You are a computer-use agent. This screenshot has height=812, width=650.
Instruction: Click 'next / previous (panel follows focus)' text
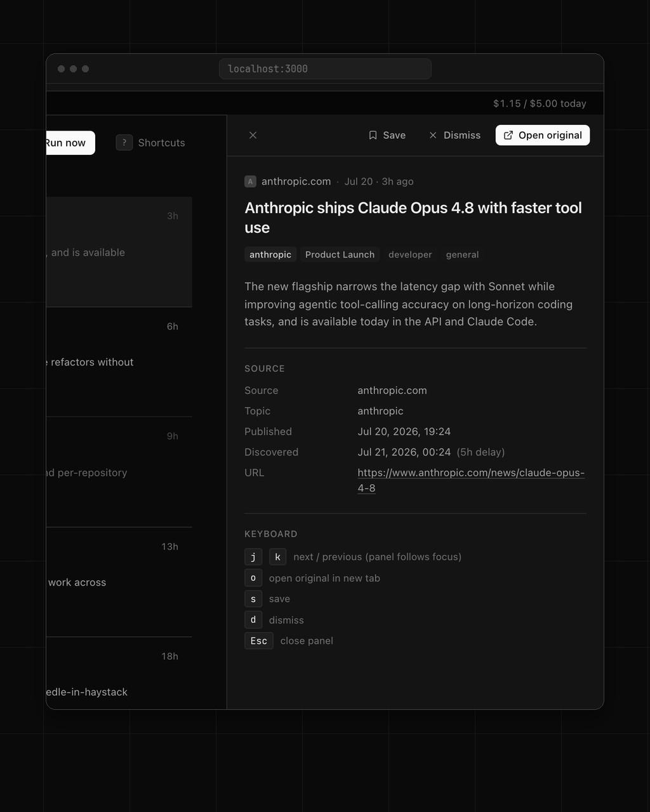(x=378, y=557)
